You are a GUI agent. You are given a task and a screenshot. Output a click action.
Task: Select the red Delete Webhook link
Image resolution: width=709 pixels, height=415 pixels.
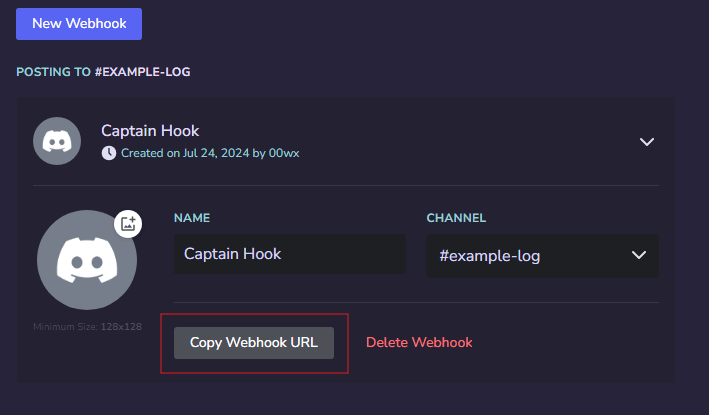pyautogui.click(x=419, y=342)
